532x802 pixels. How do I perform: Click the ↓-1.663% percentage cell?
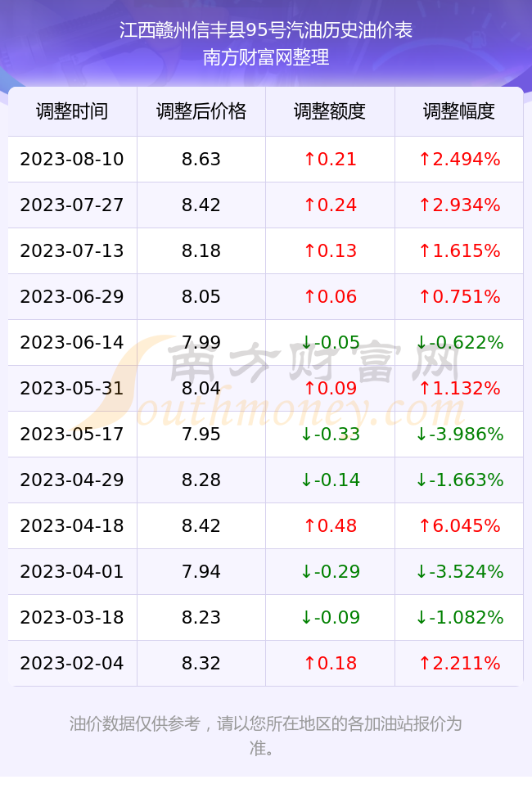coord(459,480)
